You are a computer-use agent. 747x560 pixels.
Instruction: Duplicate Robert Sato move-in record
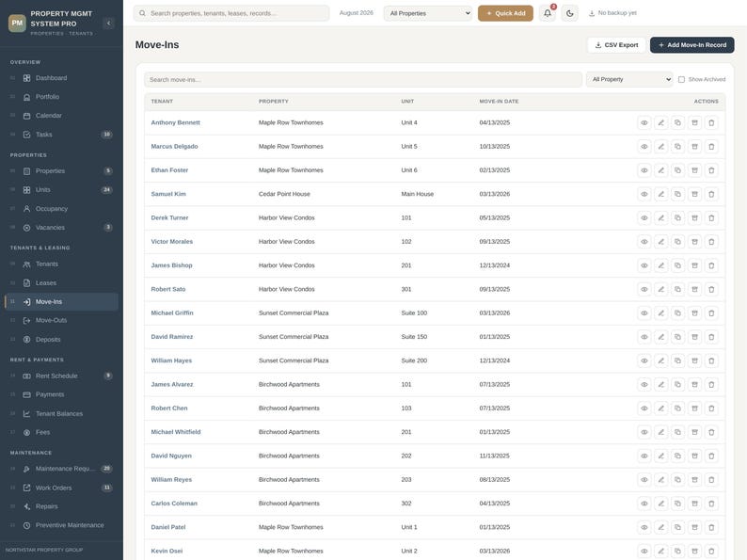point(677,289)
